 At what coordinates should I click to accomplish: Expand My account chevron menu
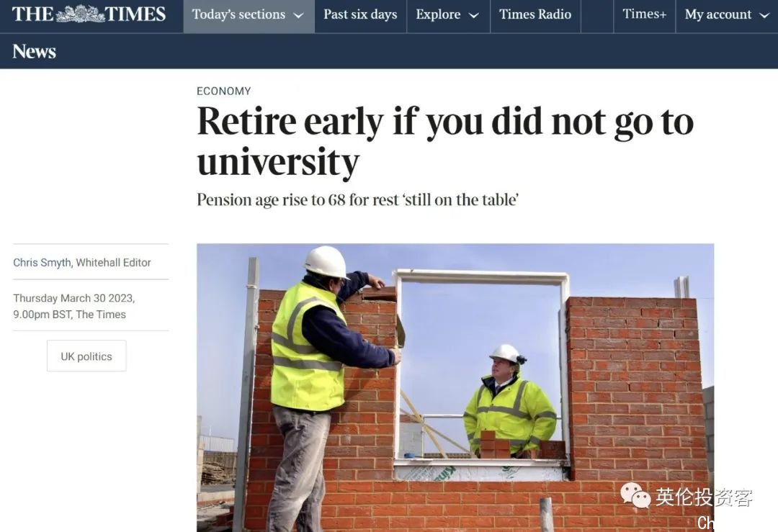(764, 15)
